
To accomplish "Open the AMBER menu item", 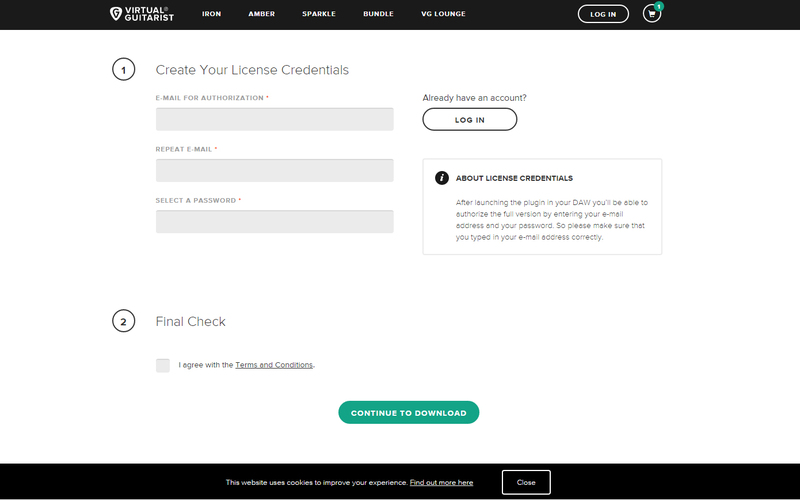I will 261,14.
